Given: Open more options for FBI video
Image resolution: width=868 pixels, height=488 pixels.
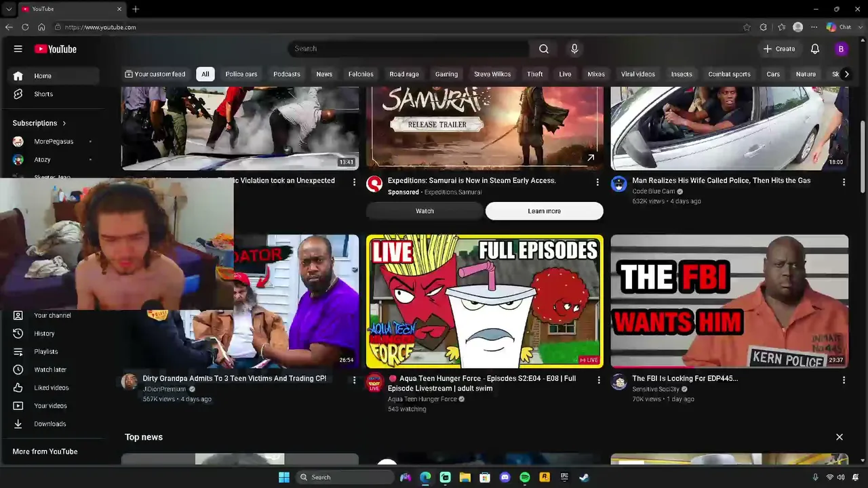Looking at the screenshot, I should tap(844, 380).
